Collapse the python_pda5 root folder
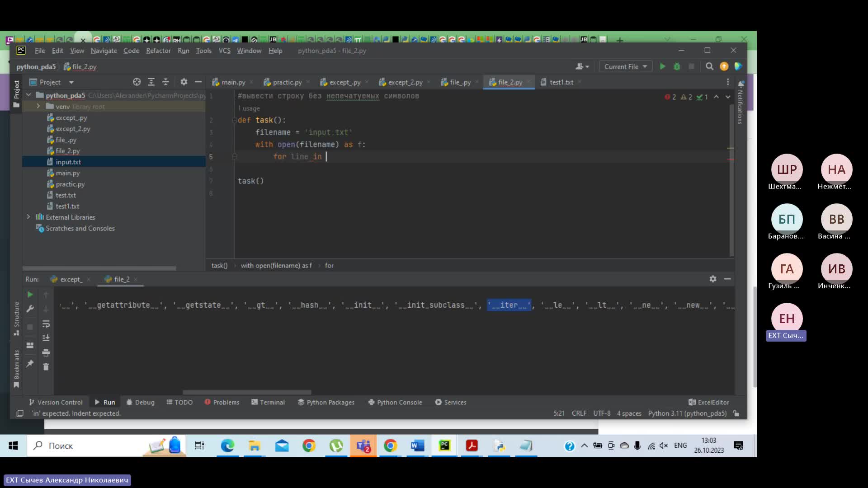Screen dimensions: 868x488 [x=28, y=95]
